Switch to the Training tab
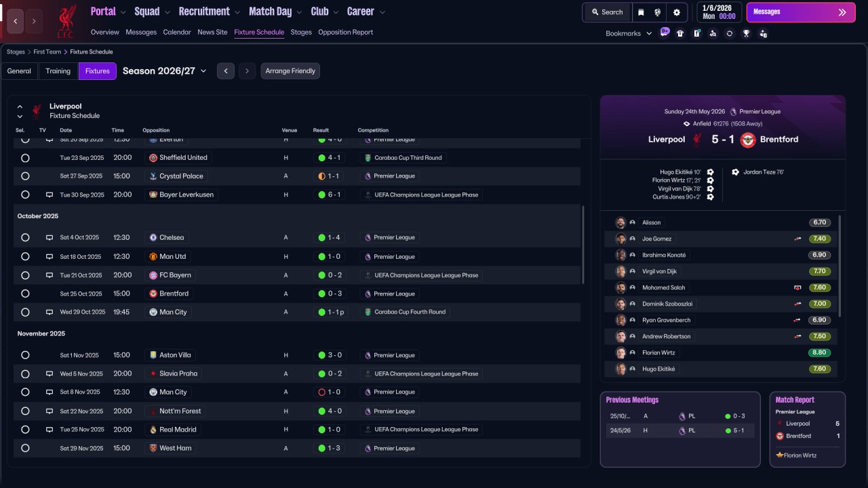 58,71
